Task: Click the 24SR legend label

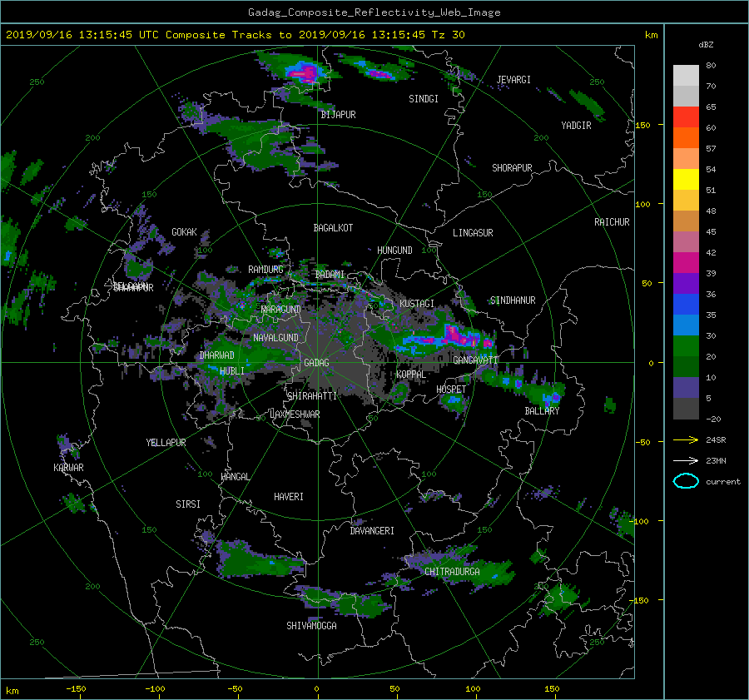Action: [716, 439]
